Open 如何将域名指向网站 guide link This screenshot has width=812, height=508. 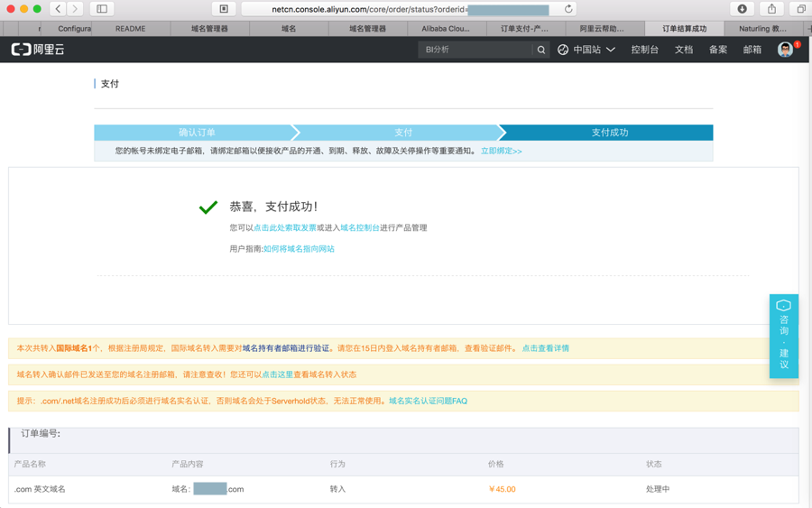click(299, 248)
